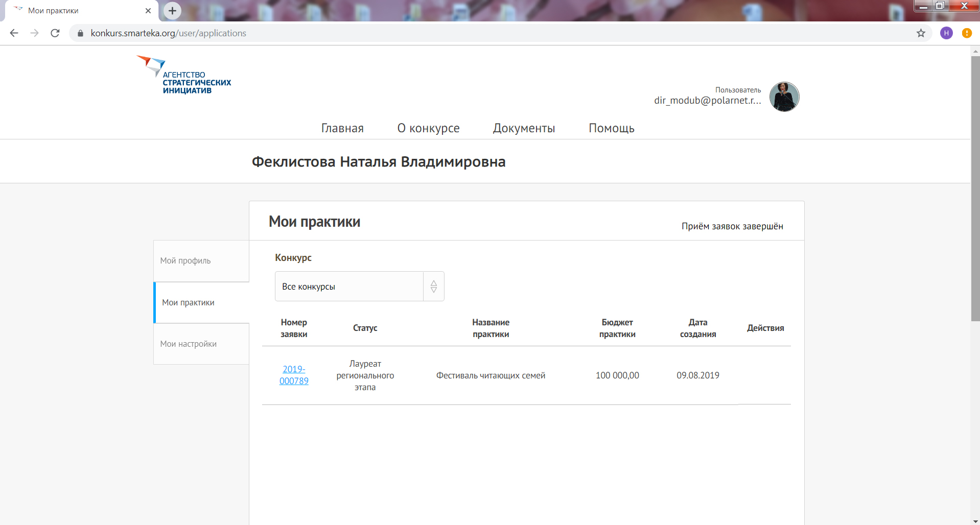Reload the page with refresh icon
980x525 pixels.
point(55,33)
